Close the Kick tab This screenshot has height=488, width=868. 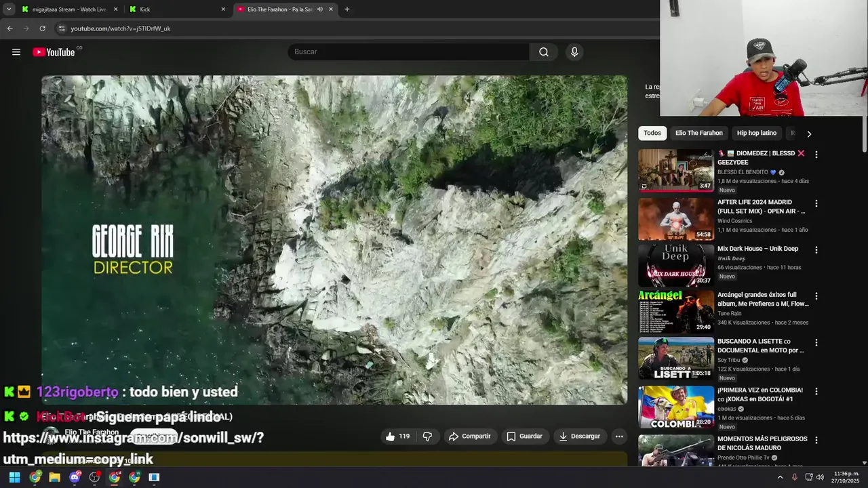pos(223,9)
